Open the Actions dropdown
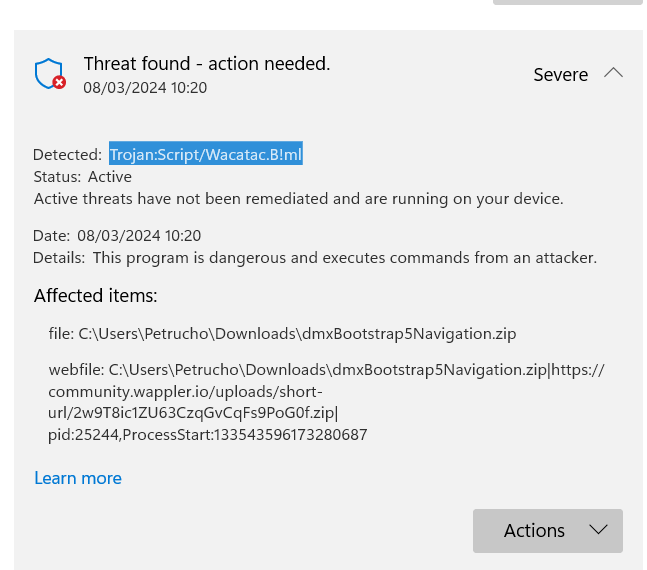The image size is (647, 570). (x=547, y=530)
